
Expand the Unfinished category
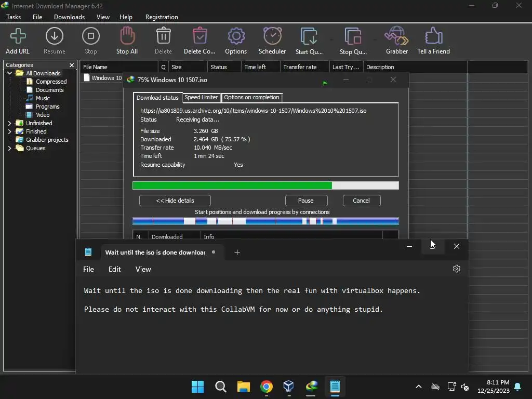click(9, 123)
